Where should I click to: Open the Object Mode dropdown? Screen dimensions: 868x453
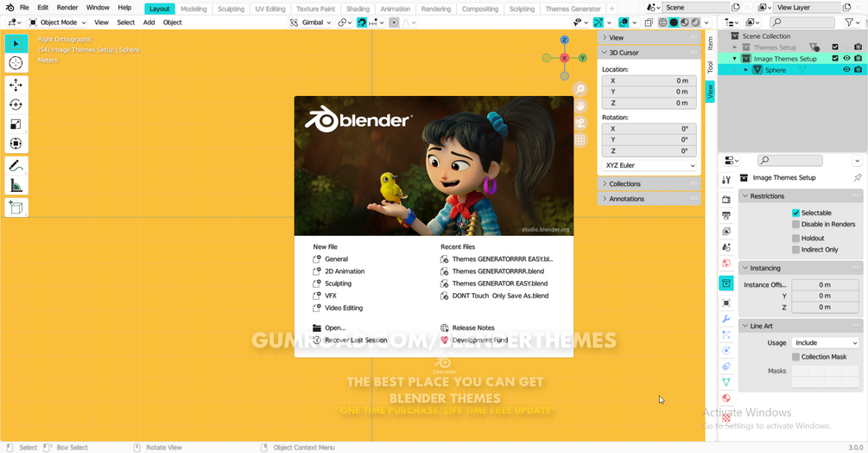coord(58,22)
